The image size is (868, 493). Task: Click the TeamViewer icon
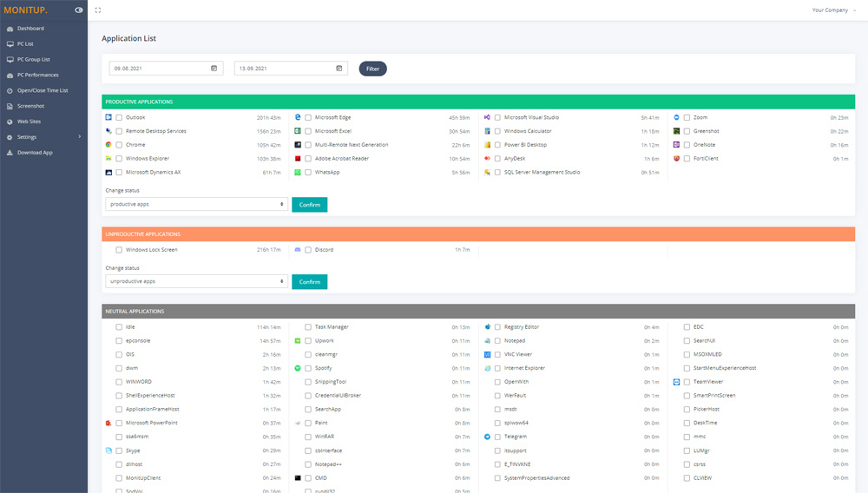tap(676, 382)
